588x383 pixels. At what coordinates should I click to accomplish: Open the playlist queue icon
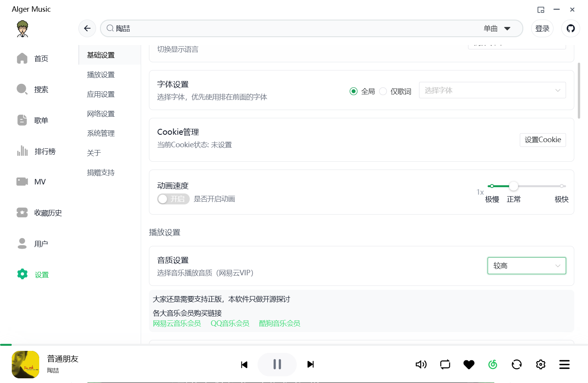click(564, 365)
